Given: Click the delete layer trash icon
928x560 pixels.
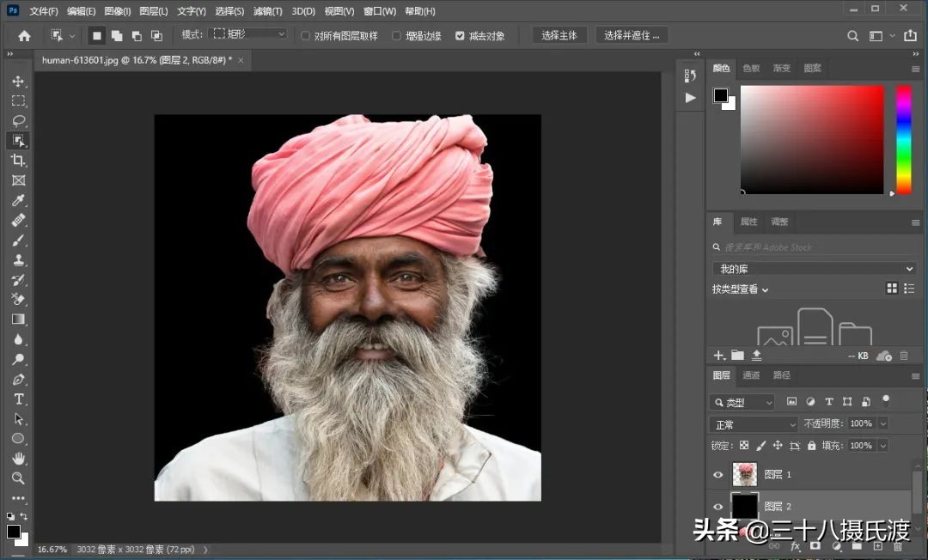Looking at the screenshot, I should point(897,546).
